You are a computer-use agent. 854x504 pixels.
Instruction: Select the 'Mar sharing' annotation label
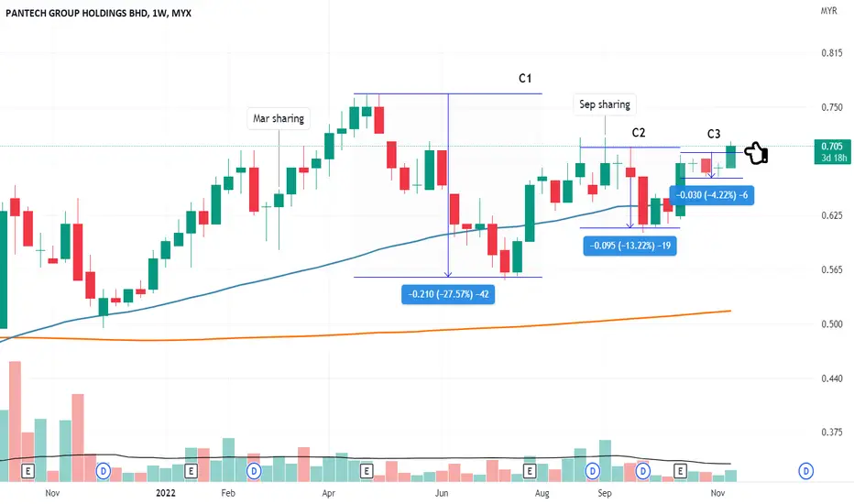click(279, 118)
